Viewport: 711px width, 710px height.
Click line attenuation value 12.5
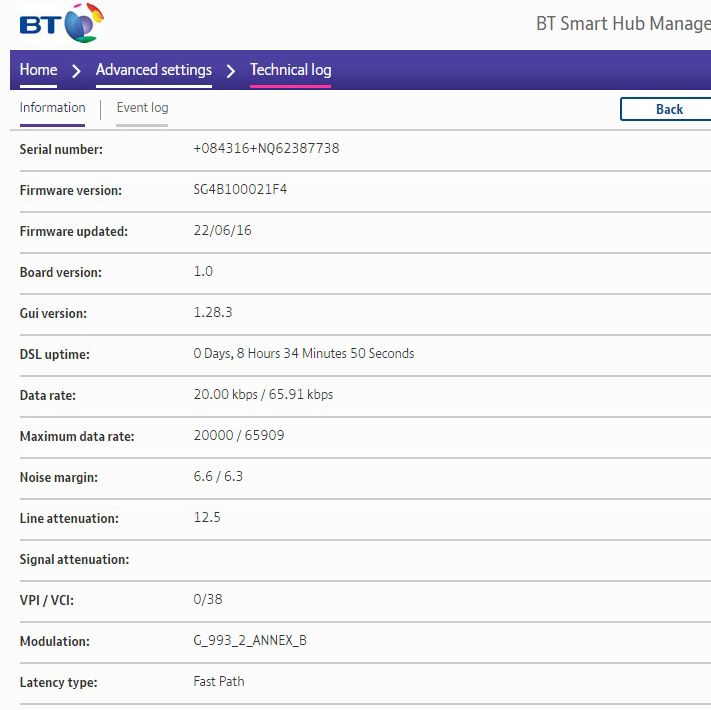point(207,517)
